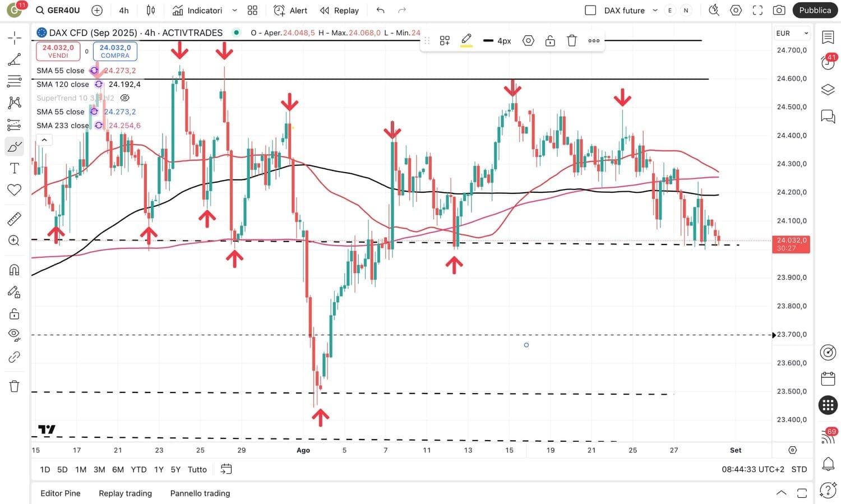Viewport: 841px width, 504px height.
Task: Click the COMPRA buy price button
Action: [115, 51]
